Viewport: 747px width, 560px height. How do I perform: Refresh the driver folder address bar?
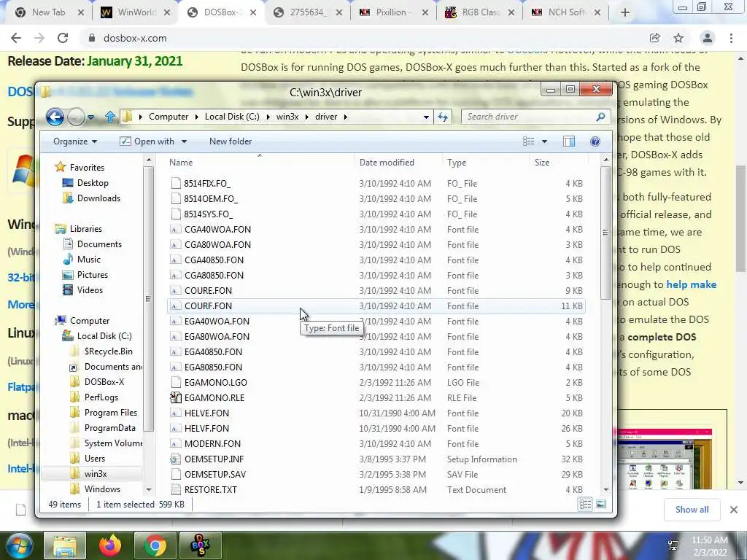pos(443,117)
